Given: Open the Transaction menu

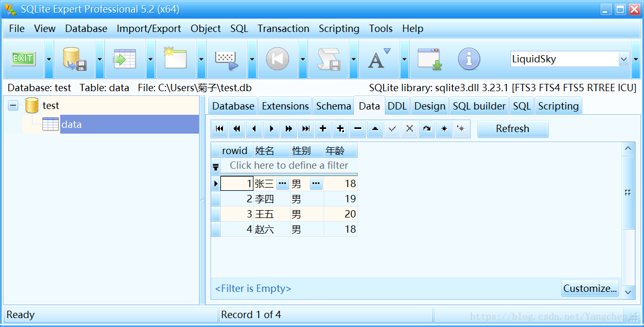Looking at the screenshot, I should point(283,28).
